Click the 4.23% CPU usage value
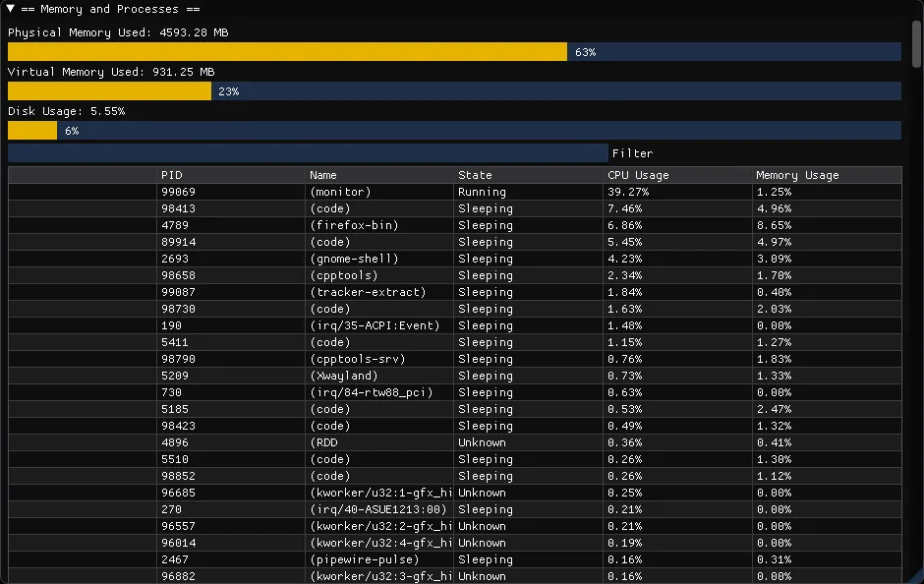924x584 pixels. click(624, 259)
